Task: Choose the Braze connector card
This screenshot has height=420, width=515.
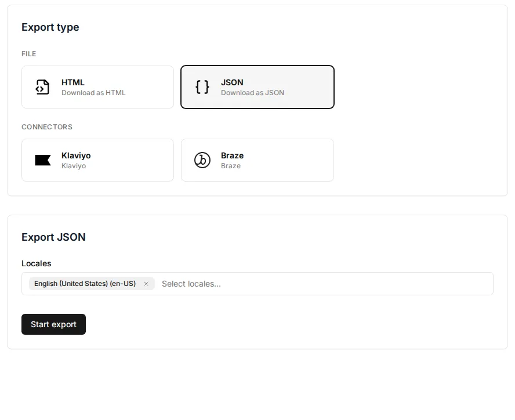Action: tap(257, 160)
